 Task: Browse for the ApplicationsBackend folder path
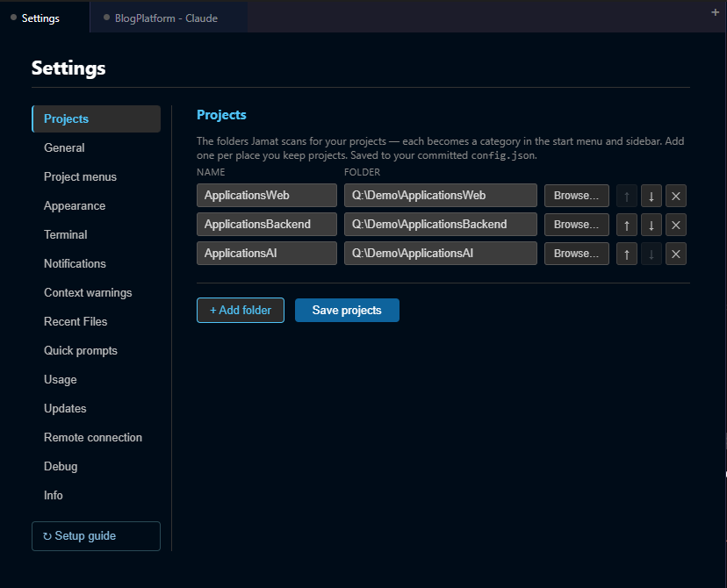pos(576,225)
